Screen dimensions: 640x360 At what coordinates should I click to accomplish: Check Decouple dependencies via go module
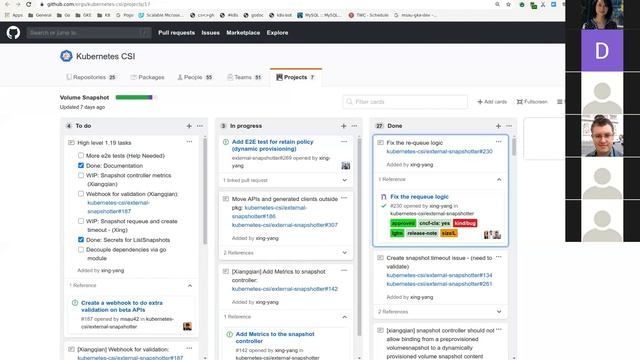pyautogui.click(x=81, y=249)
